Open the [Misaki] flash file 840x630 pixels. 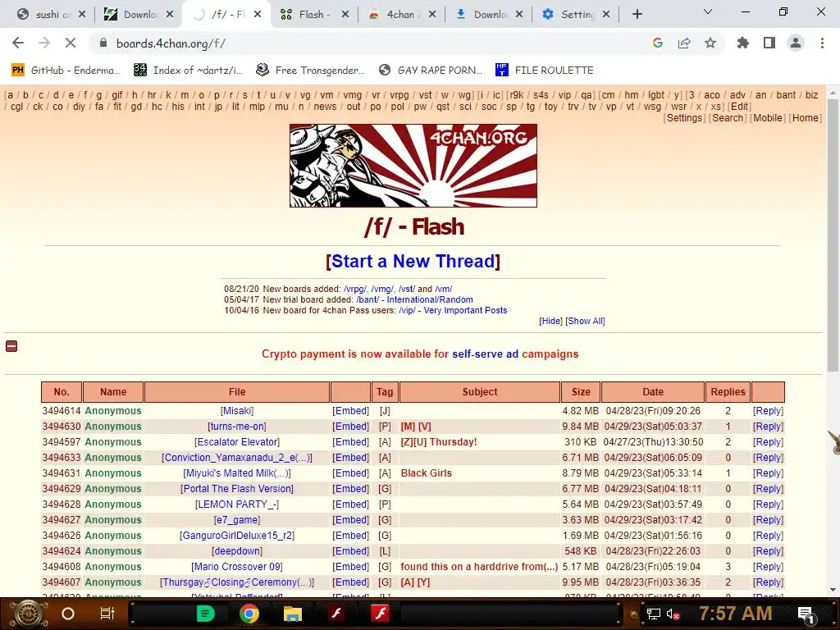pyautogui.click(x=237, y=410)
